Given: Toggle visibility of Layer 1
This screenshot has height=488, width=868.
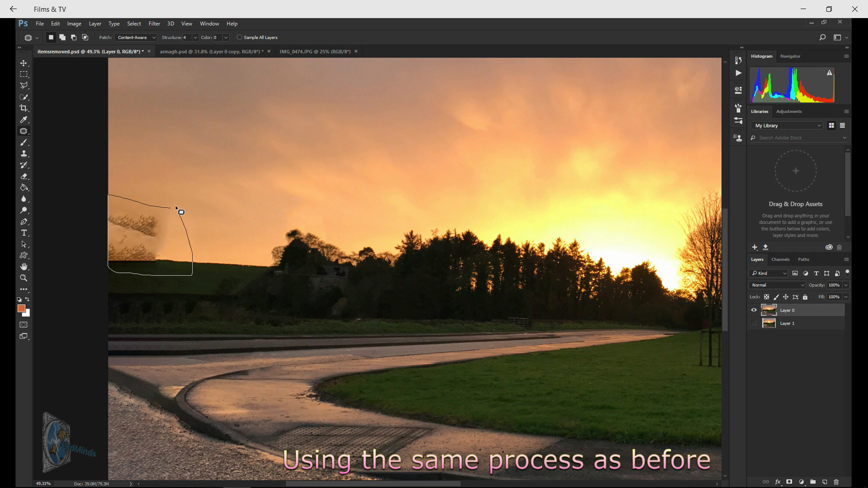Looking at the screenshot, I should (x=754, y=323).
